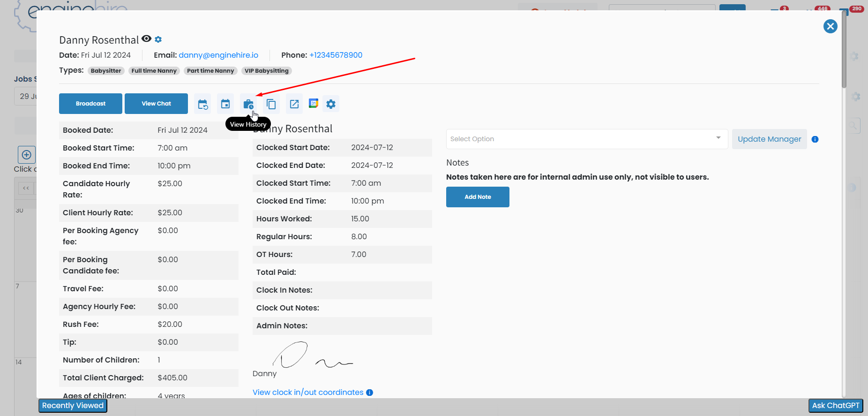Viewport: 868px width, 416px height.
Task: Click the plus circle icon behind the modal
Action: click(27, 155)
